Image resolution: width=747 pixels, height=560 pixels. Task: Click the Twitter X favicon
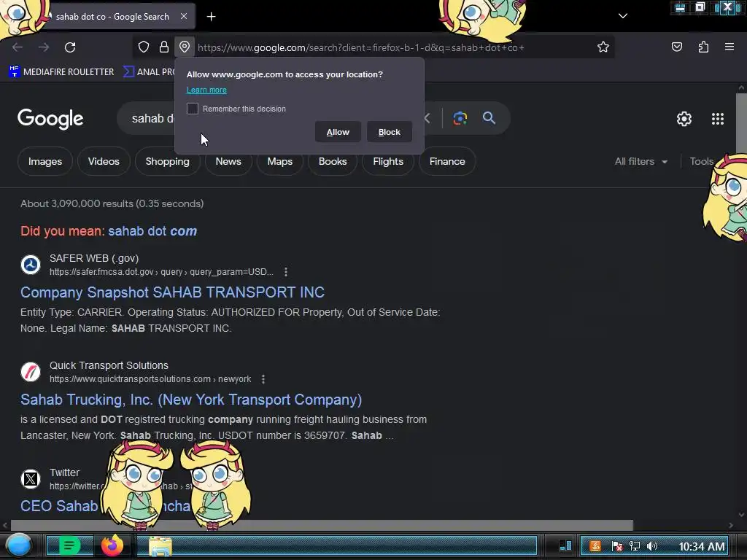point(31,479)
